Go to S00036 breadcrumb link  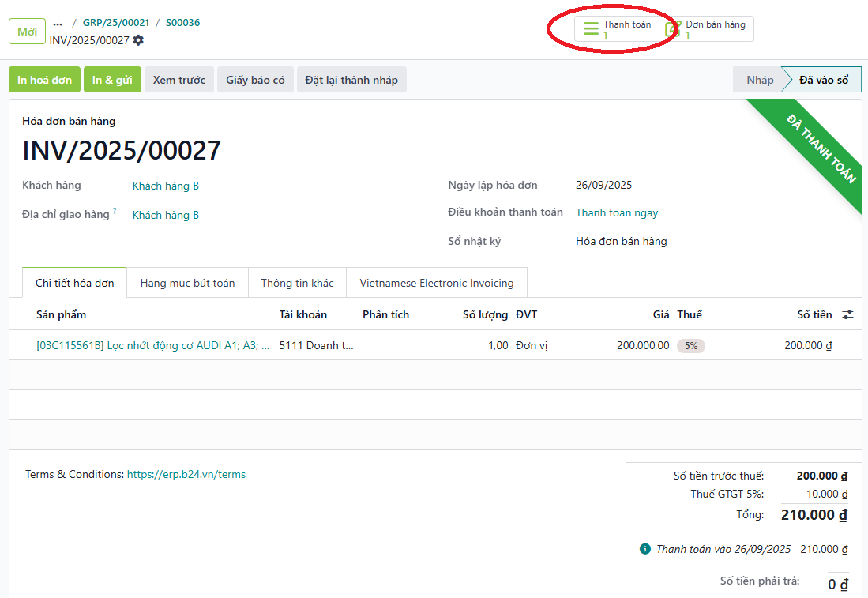(182, 23)
